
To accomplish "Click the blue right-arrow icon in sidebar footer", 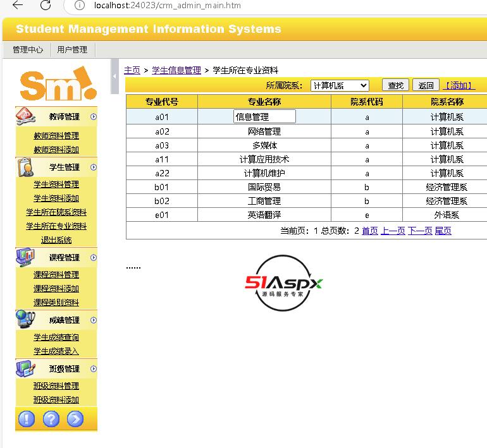I will pyautogui.click(x=75, y=419).
